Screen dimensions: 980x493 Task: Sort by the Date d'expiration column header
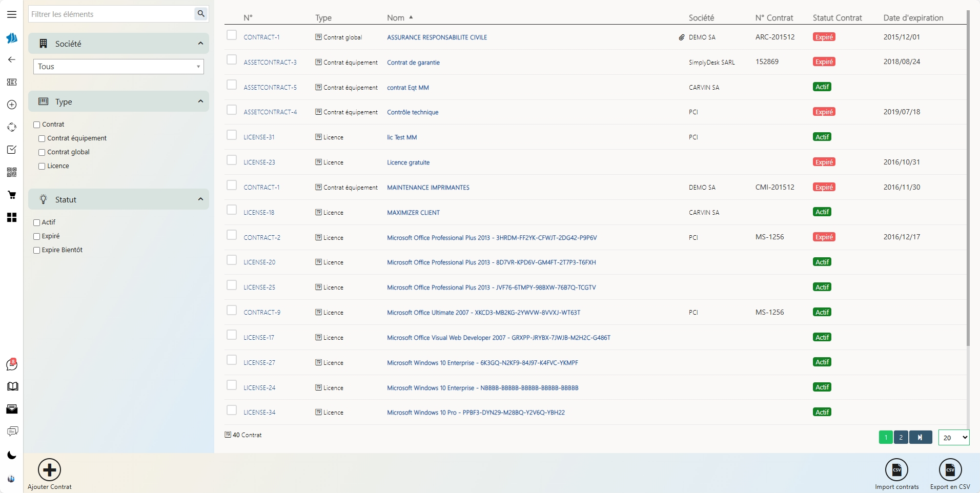pyautogui.click(x=913, y=18)
